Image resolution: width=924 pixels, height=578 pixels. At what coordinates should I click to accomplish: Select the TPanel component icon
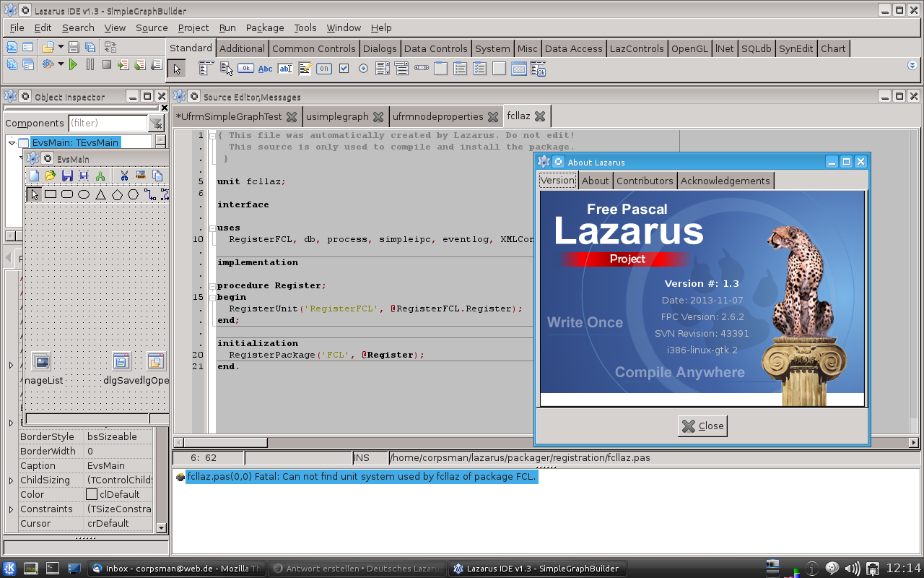coord(500,69)
